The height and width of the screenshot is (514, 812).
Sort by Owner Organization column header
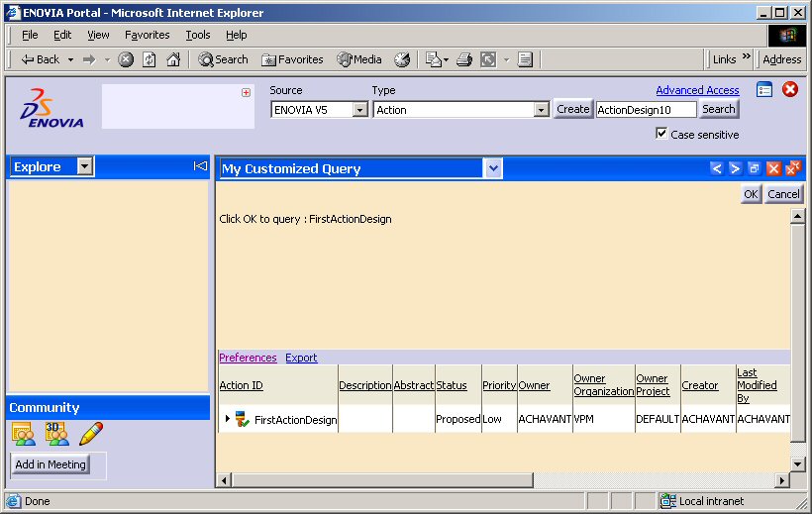[x=604, y=385]
